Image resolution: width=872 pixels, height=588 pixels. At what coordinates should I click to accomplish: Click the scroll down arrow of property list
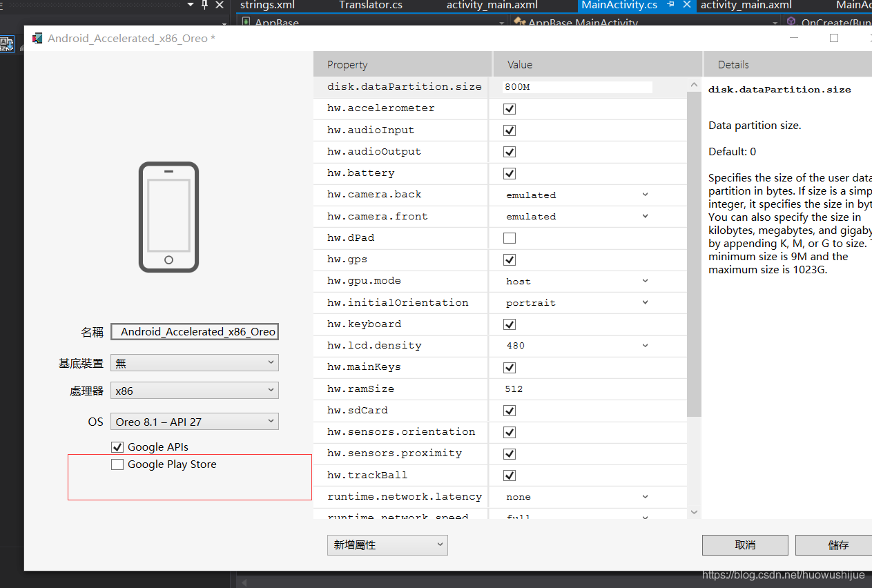[x=694, y=512]
